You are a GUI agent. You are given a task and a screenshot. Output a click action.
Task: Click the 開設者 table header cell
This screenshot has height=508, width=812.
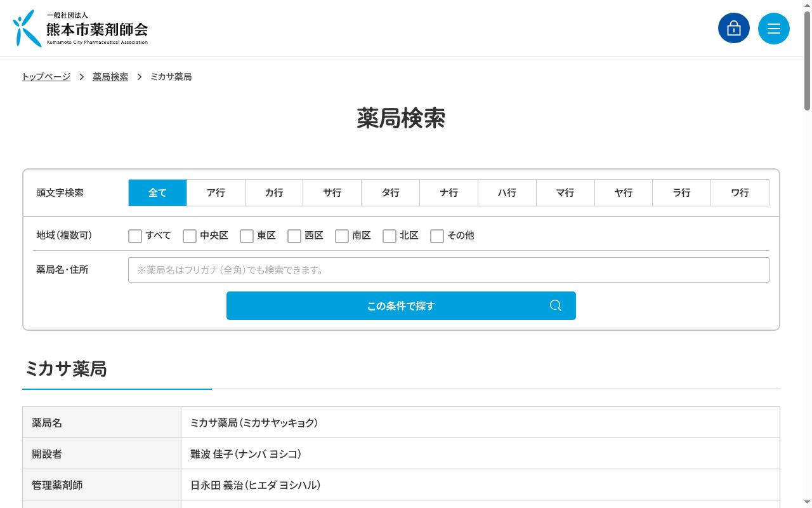pos(101,453)
